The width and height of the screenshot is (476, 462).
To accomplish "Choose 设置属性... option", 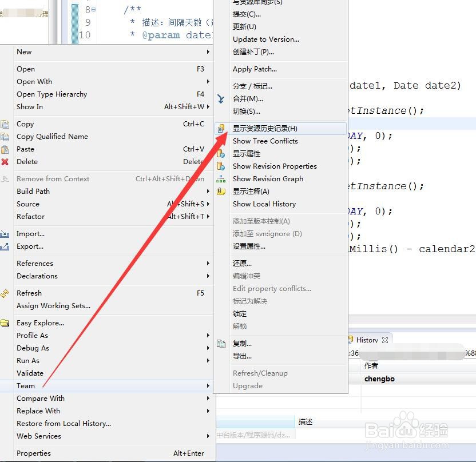I will 280,246.
